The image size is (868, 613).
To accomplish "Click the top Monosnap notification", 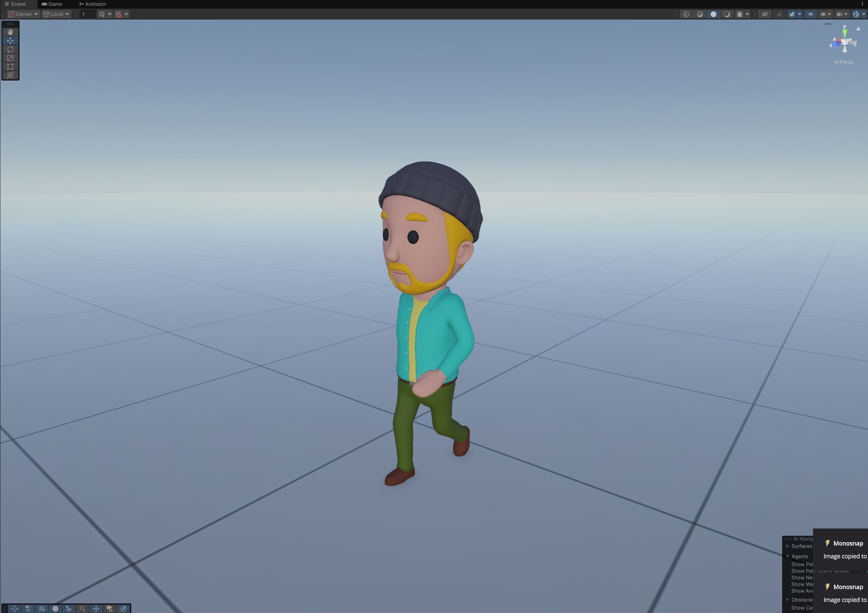I will (841, 549).
